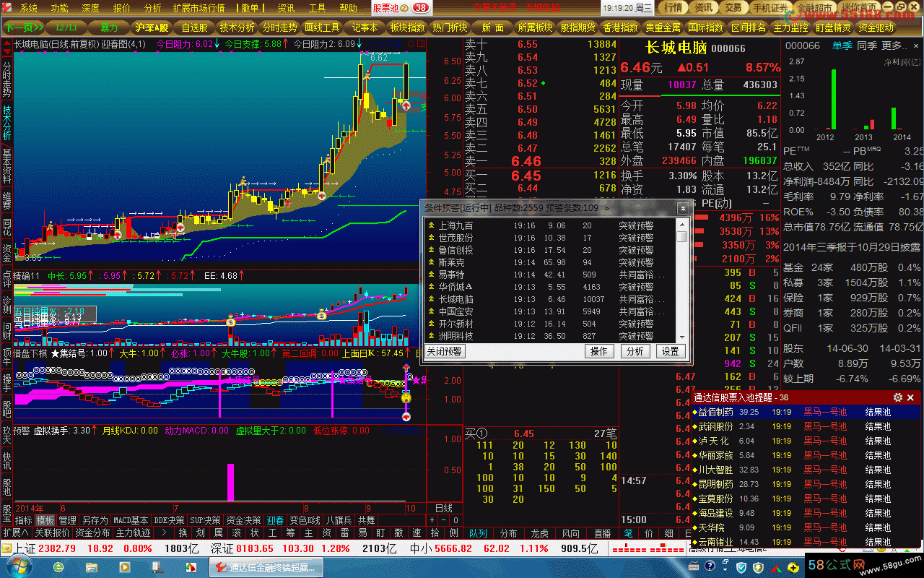Click the 分析 button in alert dialog
Screen dimensions: 924x578
635,351
